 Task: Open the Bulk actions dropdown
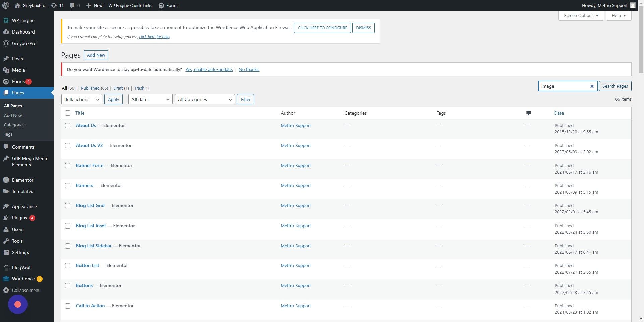coord(81,99)
